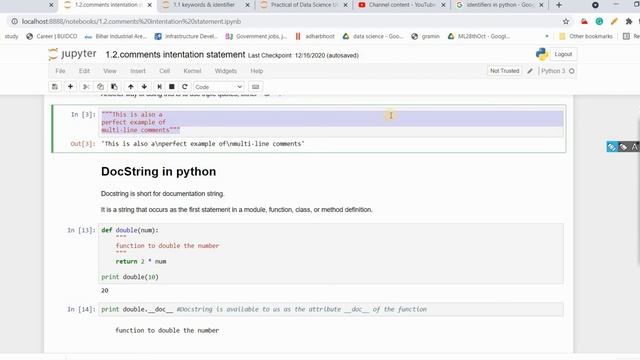The width and height of the screenshot is (640, 360).
Task: Open Other bookmarks folder
Action: (x=586, y=36)
